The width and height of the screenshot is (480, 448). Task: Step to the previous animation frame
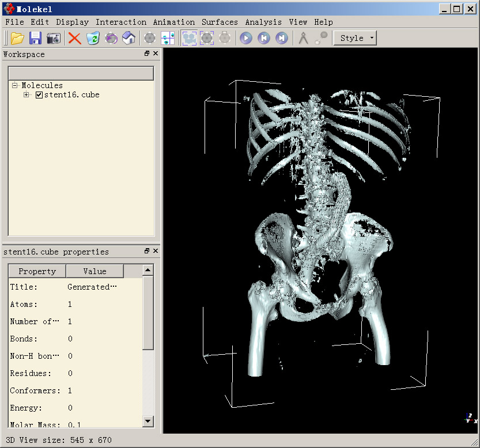264,38
